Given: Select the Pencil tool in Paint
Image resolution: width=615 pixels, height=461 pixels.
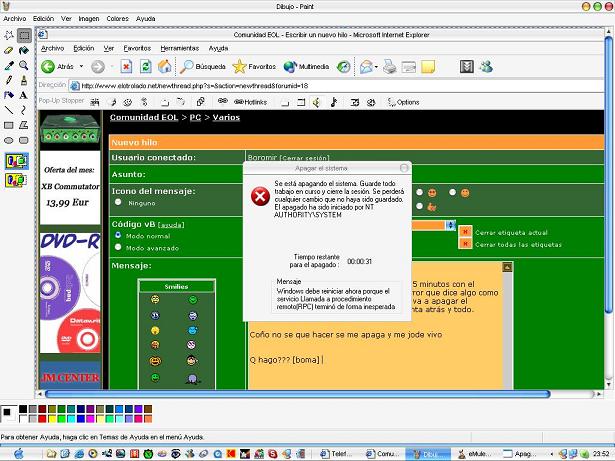Looking at the screenshot, I should pos(9,80).
